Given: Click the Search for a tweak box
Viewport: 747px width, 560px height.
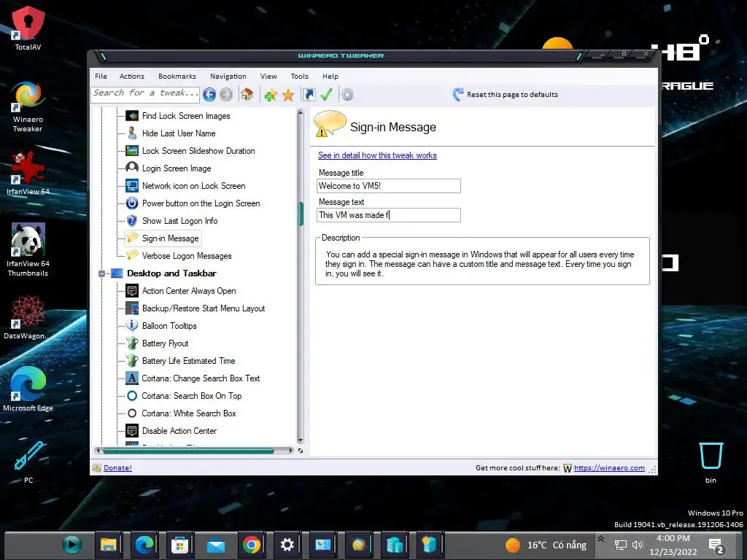Looking at the screenshot, I should click(x=145, y=94).
